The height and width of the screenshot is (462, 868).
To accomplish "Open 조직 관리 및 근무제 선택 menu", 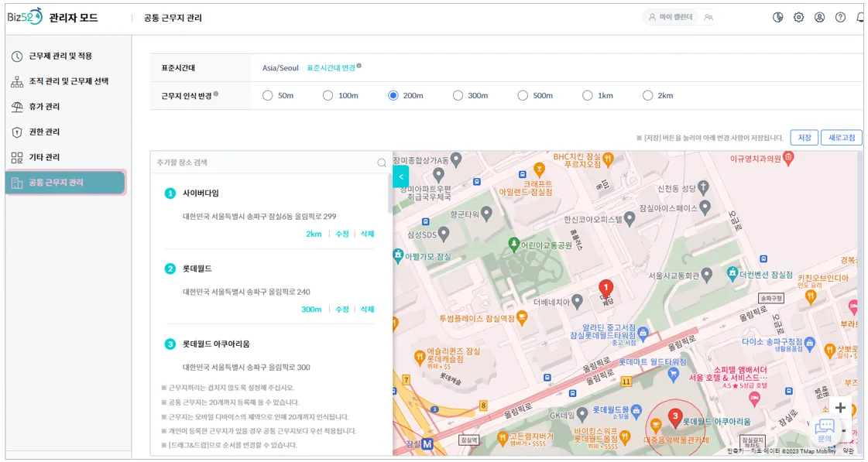I will (69, 81).
